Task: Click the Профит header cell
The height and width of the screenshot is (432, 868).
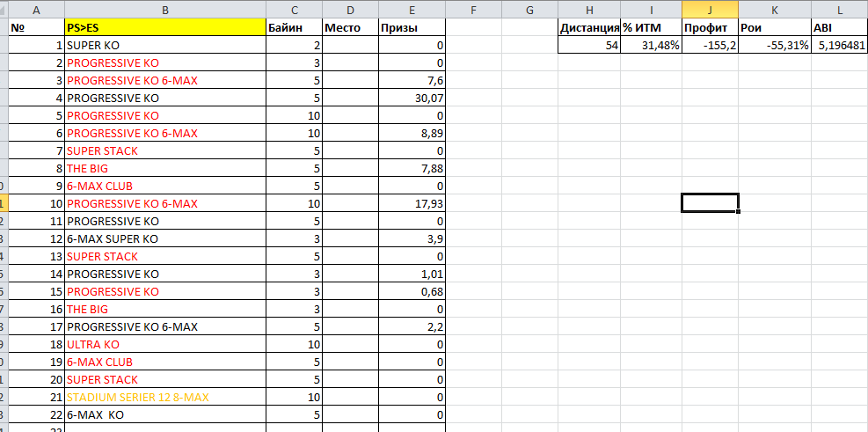Action: click(x=711, y=27)
